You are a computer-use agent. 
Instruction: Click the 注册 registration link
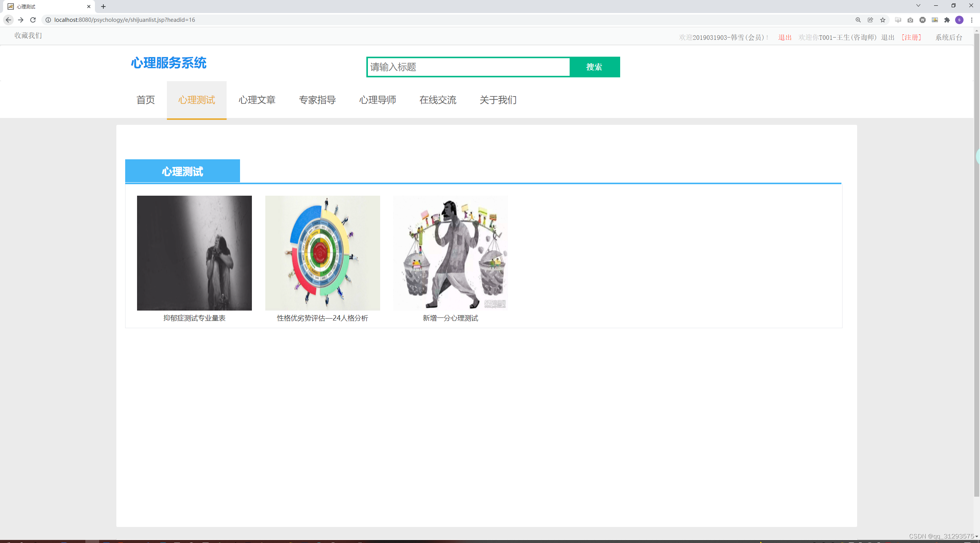[911, 37]
